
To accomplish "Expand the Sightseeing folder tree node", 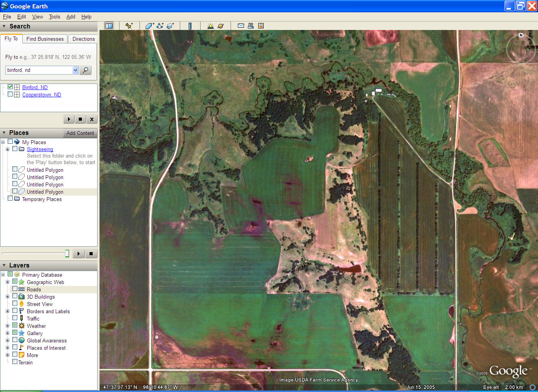I will point(7,149).
